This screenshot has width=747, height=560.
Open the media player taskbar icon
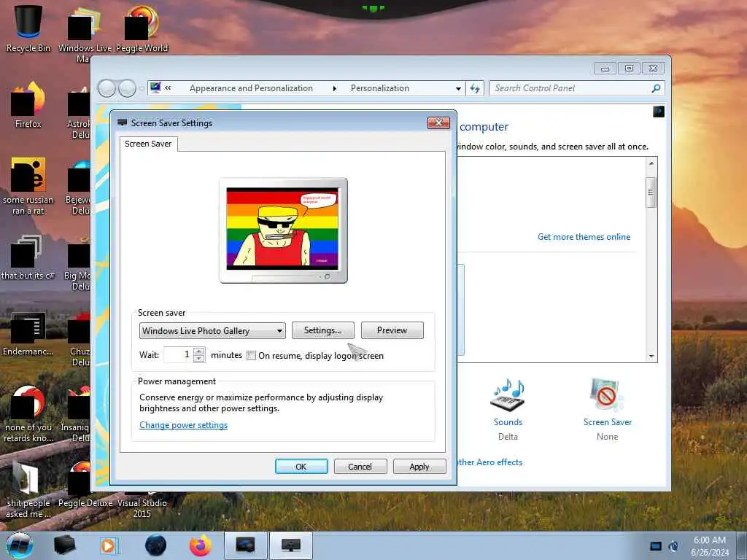pyautogui.click(x=109, y=545)
